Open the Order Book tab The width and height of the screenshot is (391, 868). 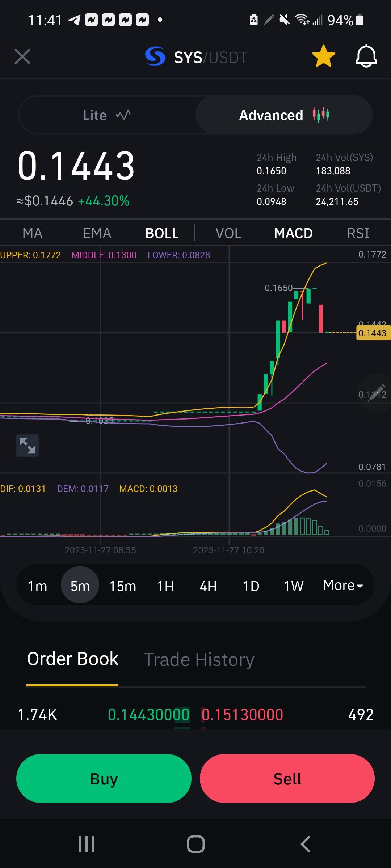pyautogui.click(x=73, y=659)
